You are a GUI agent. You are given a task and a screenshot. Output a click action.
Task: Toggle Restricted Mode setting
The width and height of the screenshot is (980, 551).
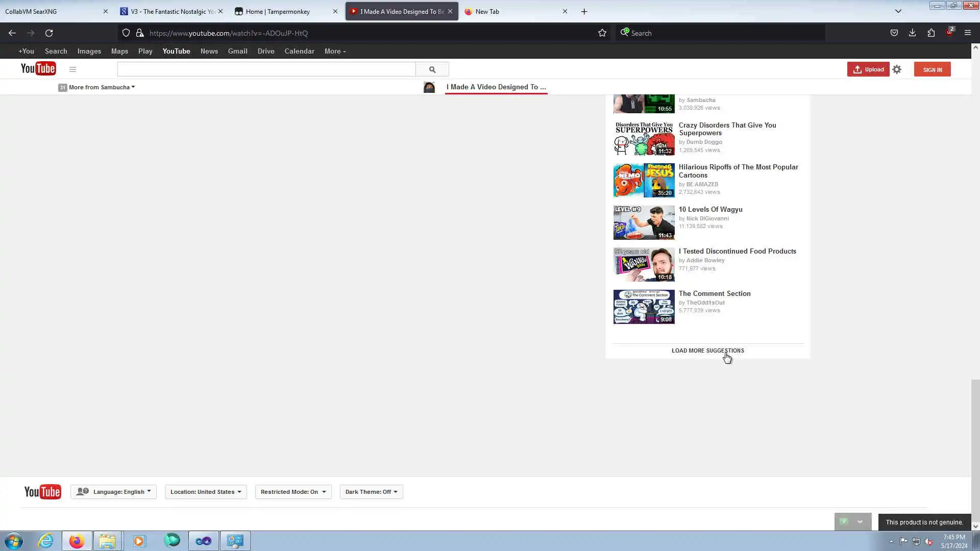tap(293, 492)
